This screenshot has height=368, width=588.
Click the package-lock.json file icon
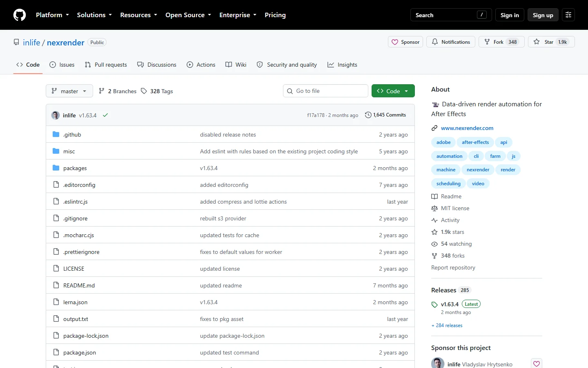click(x=56, y=336)
